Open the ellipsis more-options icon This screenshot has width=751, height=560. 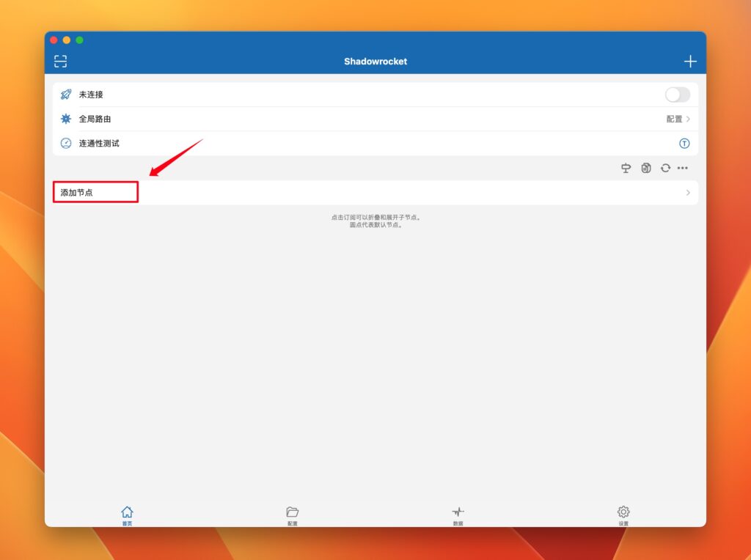pos(683,168)
